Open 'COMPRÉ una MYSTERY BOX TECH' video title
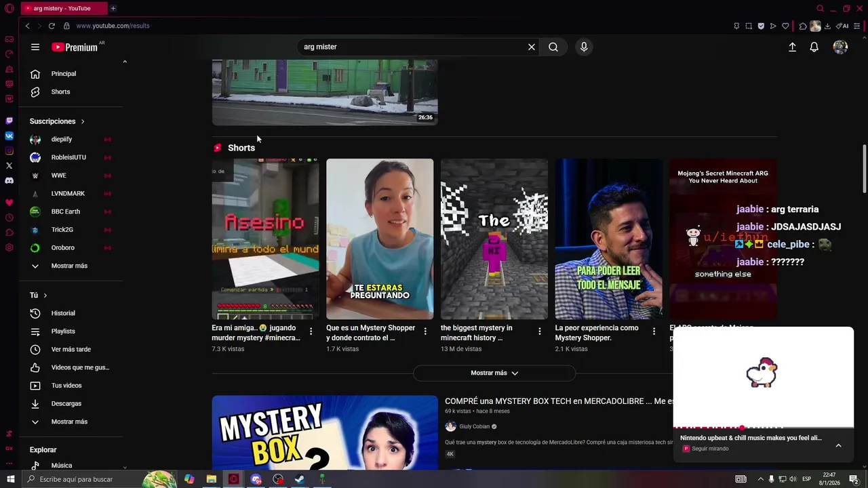868x488 pixels. point(559,401)
